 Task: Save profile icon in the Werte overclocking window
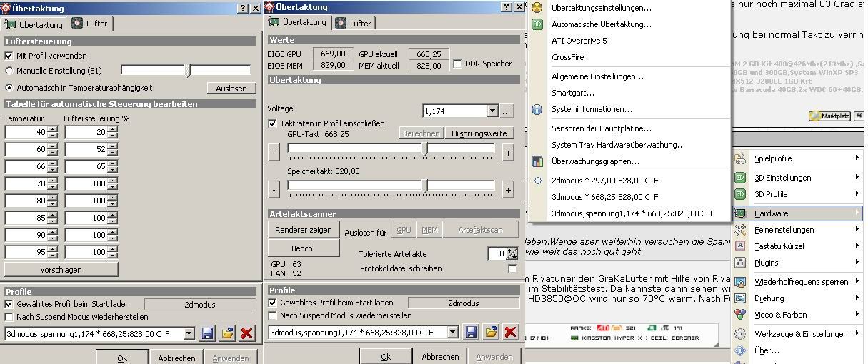tap(471, 332)
